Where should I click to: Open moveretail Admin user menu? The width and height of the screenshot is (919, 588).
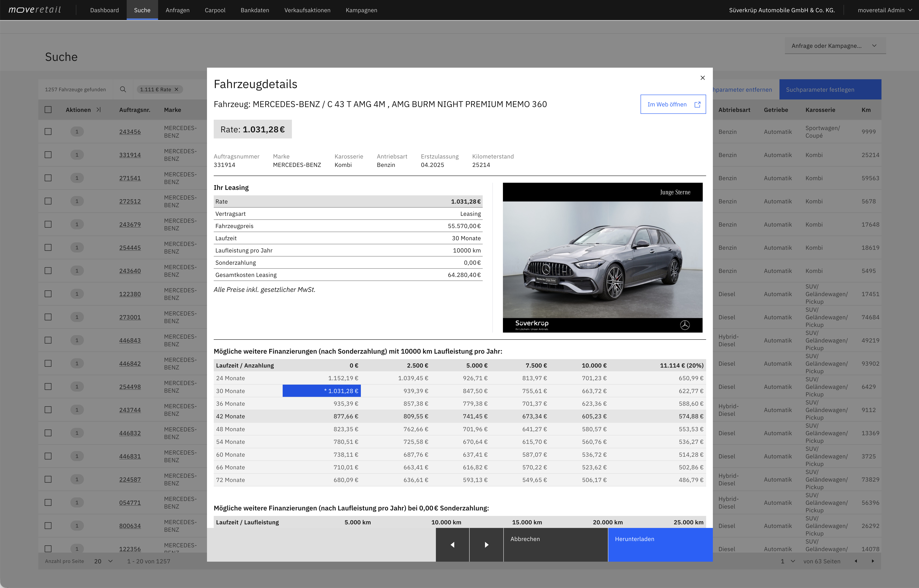885,10
